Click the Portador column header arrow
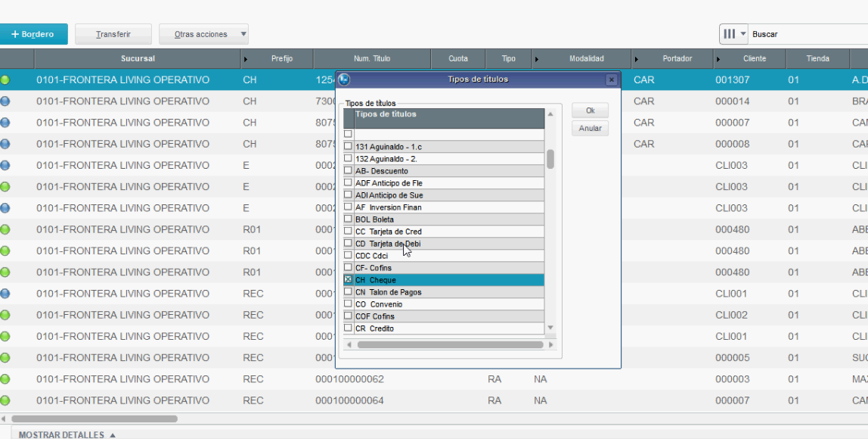Screen dimensions: 868x439 [x=637, y=59]
